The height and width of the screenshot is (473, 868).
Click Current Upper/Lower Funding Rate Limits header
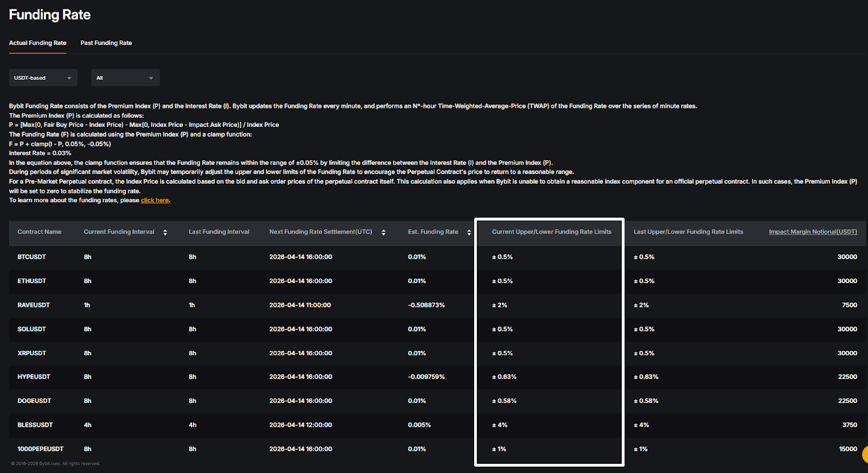coord(552,232)
